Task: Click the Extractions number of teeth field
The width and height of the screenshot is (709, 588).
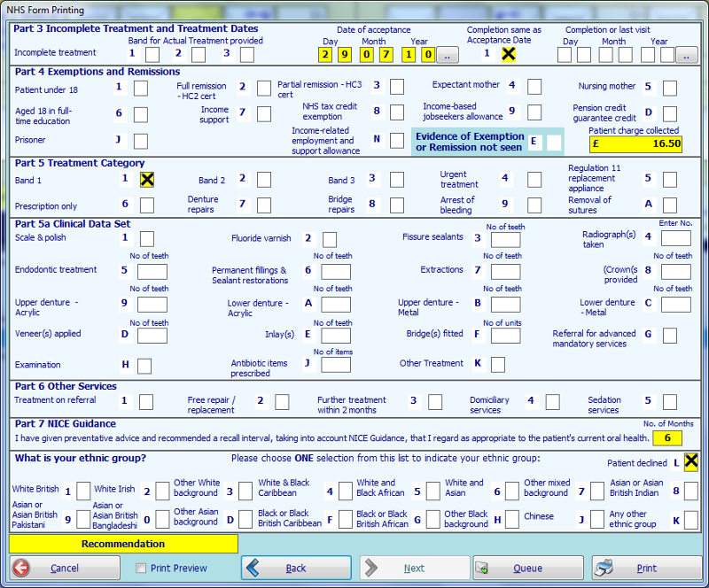Action: [x=505, y=271]
